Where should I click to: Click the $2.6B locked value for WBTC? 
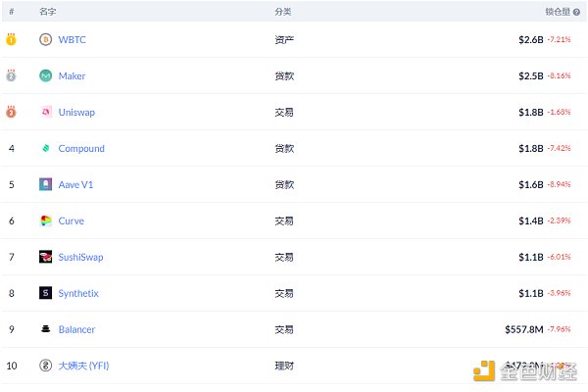click(530, 39)
